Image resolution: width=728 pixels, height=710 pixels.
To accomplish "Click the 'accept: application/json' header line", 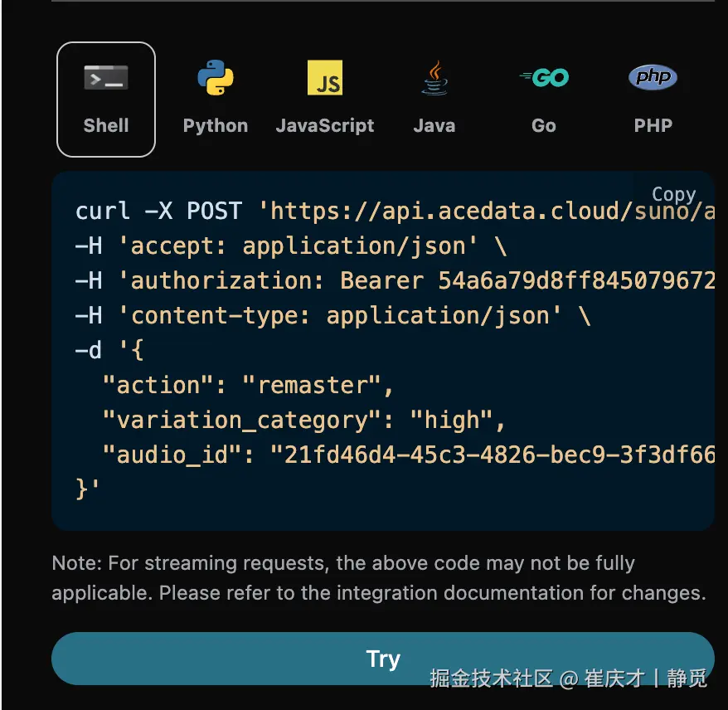I will (291, 246).
